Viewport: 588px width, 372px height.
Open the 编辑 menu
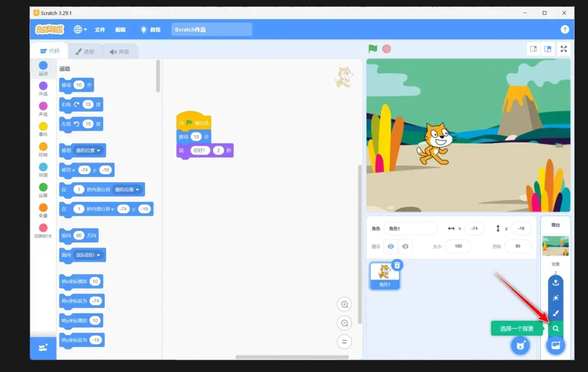(x=120, y=30)
